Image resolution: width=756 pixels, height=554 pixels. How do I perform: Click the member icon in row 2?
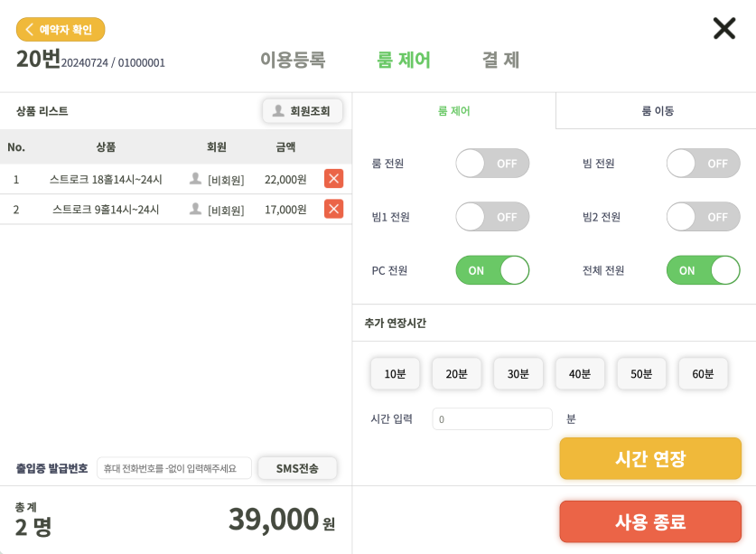(x=195, y=209)
